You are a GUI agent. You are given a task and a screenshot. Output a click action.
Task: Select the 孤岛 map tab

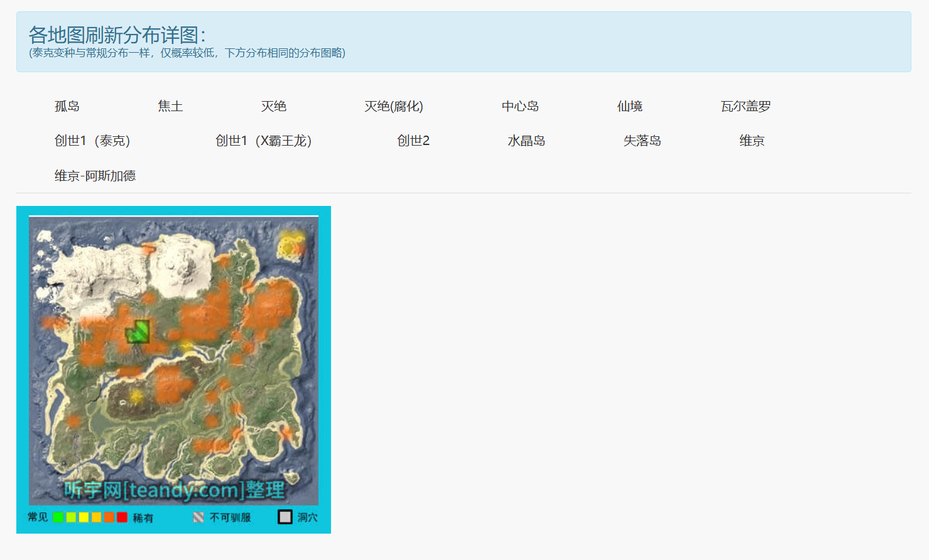click(x=67, y=106)
